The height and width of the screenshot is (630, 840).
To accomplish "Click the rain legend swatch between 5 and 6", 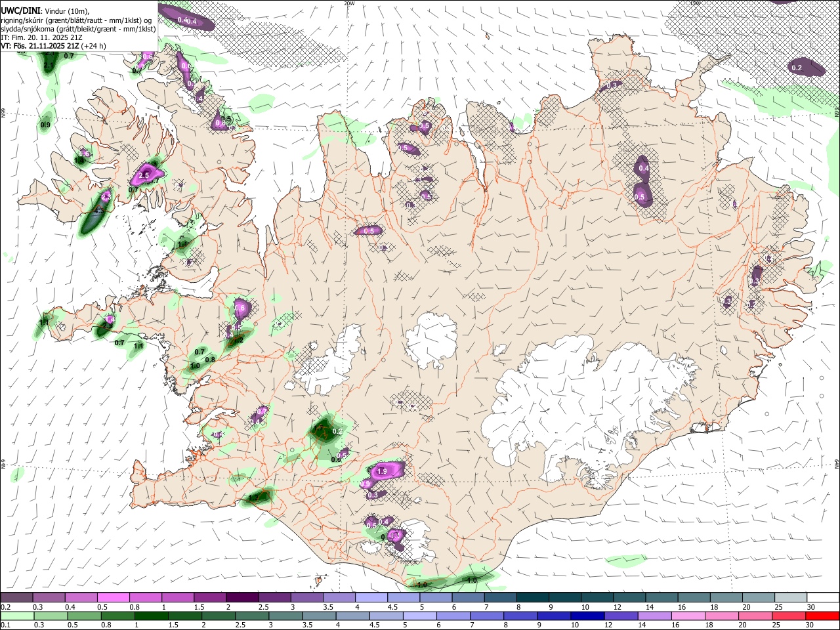I will point(419,615).
